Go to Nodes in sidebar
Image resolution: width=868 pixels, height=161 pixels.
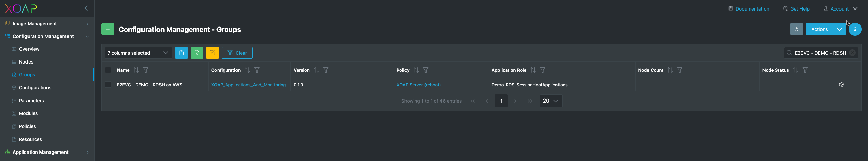(x=26, y=62)
